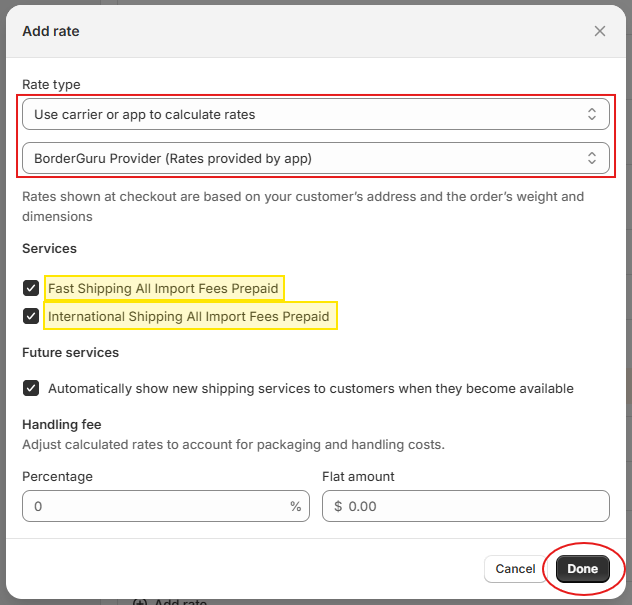Click the Fast Shipping All Import Fees Prepaid label
Viewport: 632px width, 605px height.
(163, 289)
